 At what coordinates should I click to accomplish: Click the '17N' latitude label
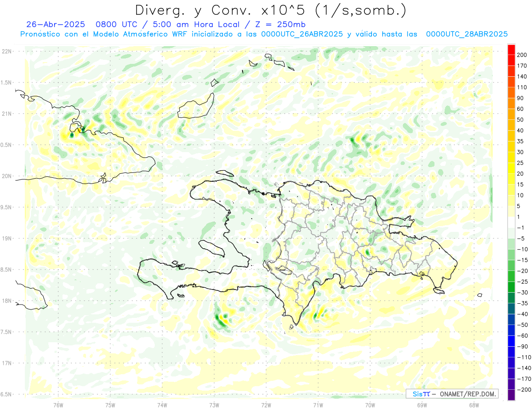pyautogui.click(x=7, y=363)
